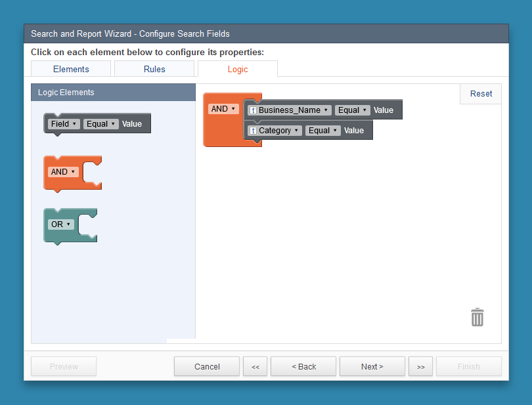
Task: Click the Cancel button
Action: tap(206, 366)
